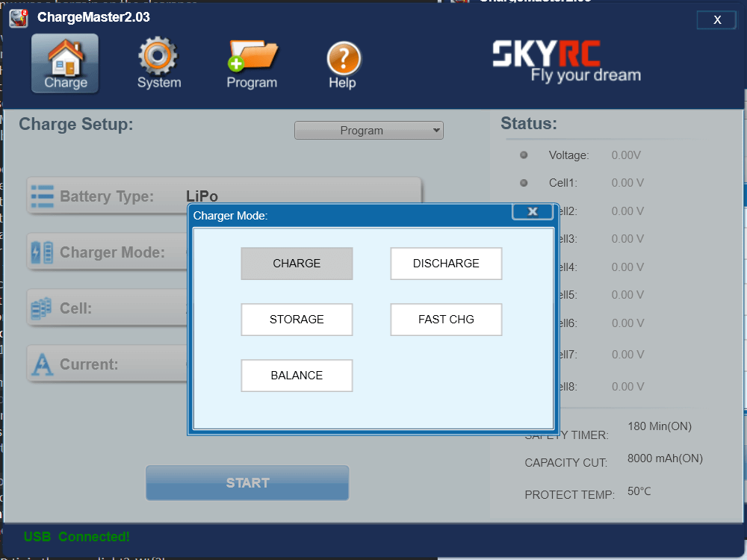Screen dimensions: 747x560
Task: Select BALANCE charging mode
Action: (x=297, y=376)
